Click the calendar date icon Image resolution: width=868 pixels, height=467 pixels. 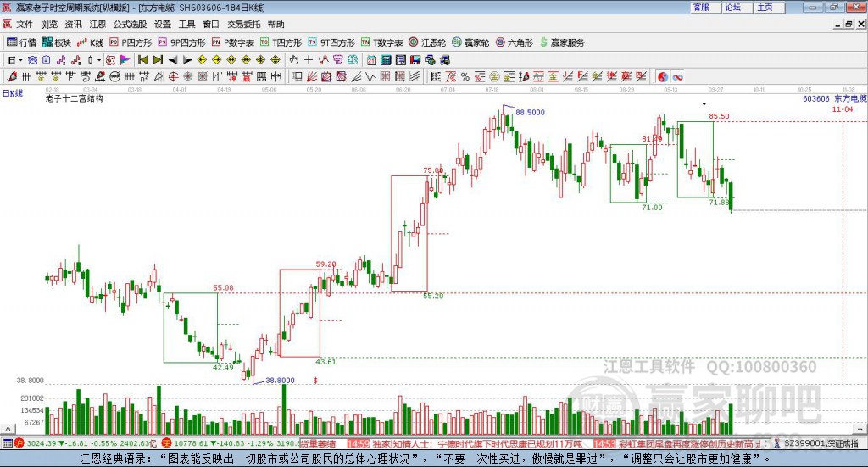(371, 60)
